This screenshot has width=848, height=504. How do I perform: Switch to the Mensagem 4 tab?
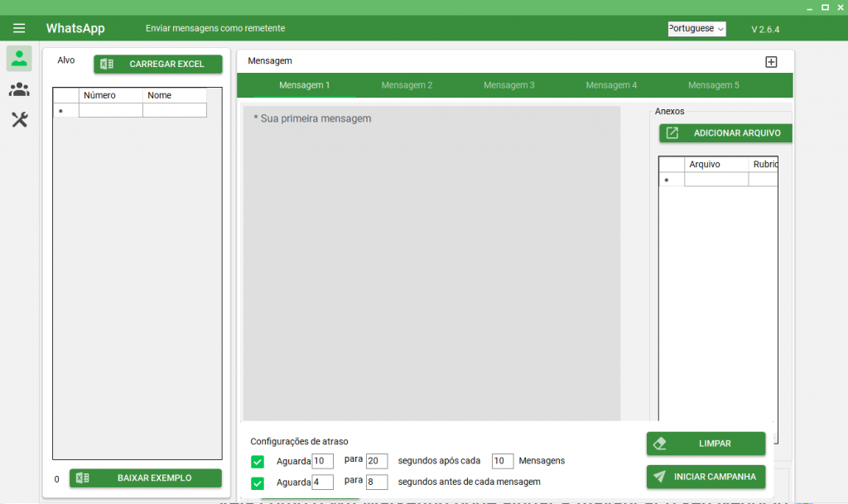(611, 85)
